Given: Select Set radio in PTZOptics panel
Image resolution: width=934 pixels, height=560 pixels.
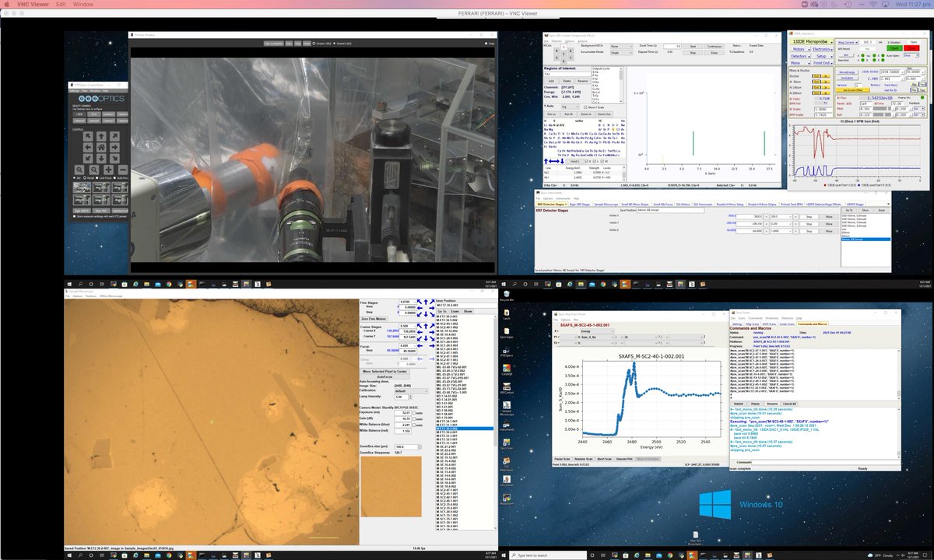Looking at the screenshot, I should [75, 177].
